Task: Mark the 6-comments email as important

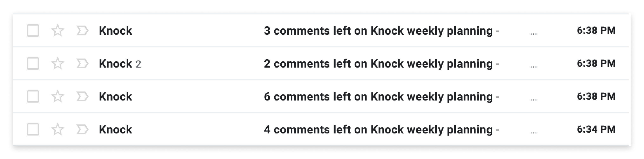Action: [82, 96]
